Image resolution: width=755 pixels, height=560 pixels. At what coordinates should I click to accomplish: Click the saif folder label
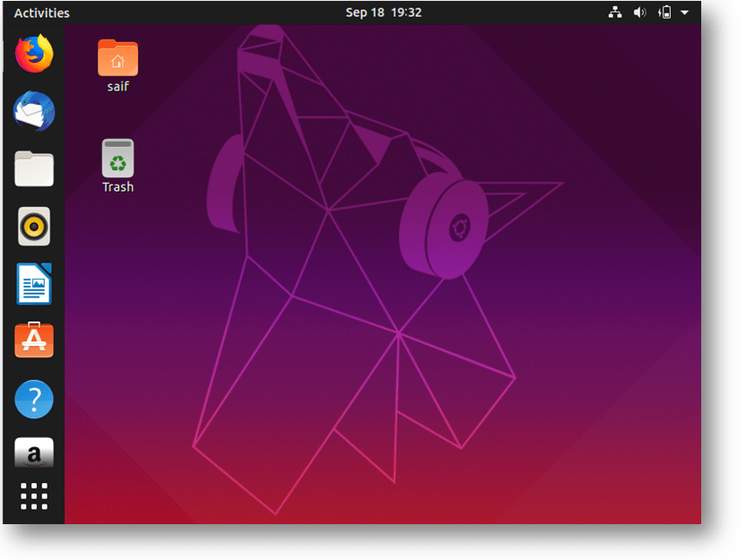click(x=118, y=87)
